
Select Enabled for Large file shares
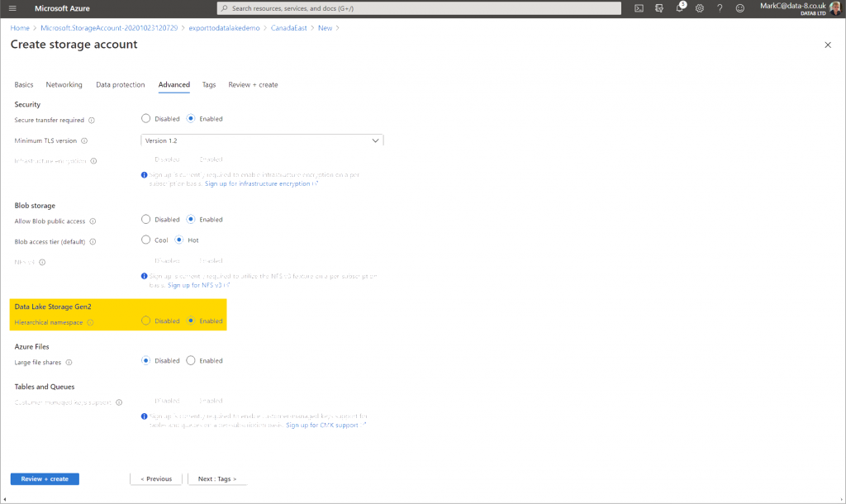[191, 360]
